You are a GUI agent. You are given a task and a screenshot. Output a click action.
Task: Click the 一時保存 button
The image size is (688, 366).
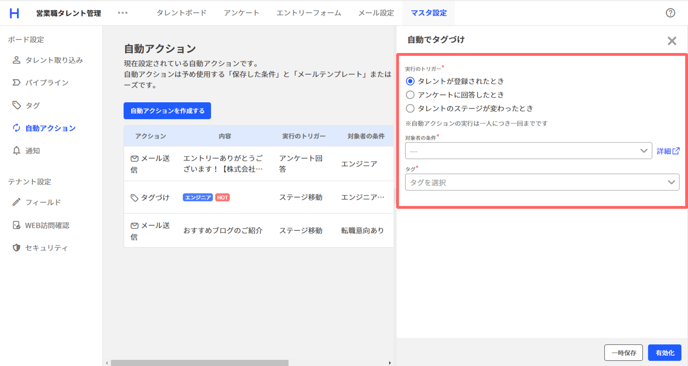click(x=623, y=353)
